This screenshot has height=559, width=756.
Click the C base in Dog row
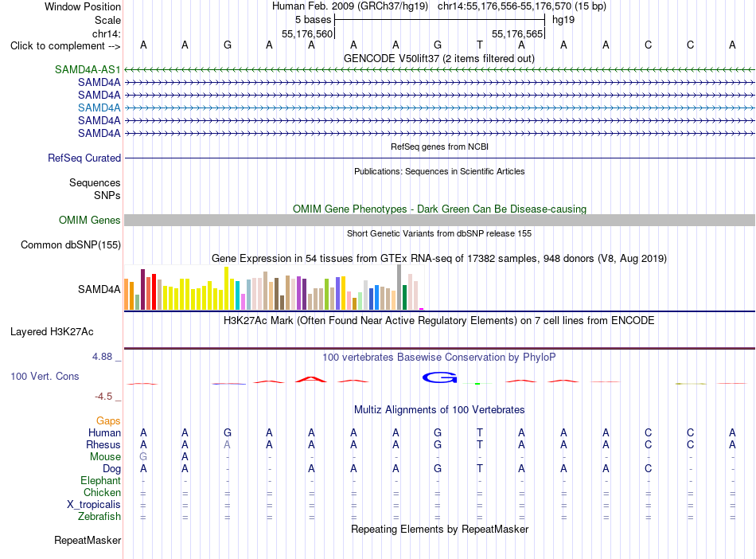pos(648,468)
